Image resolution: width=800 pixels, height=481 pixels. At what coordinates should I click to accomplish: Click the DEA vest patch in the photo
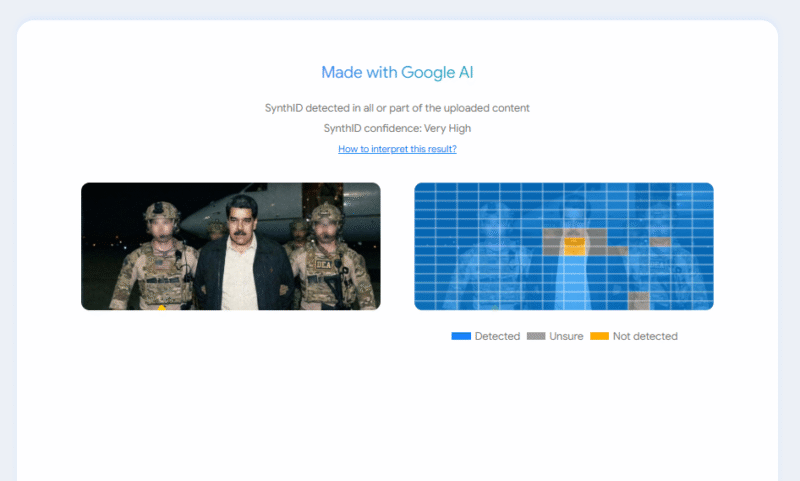[325, 264]
